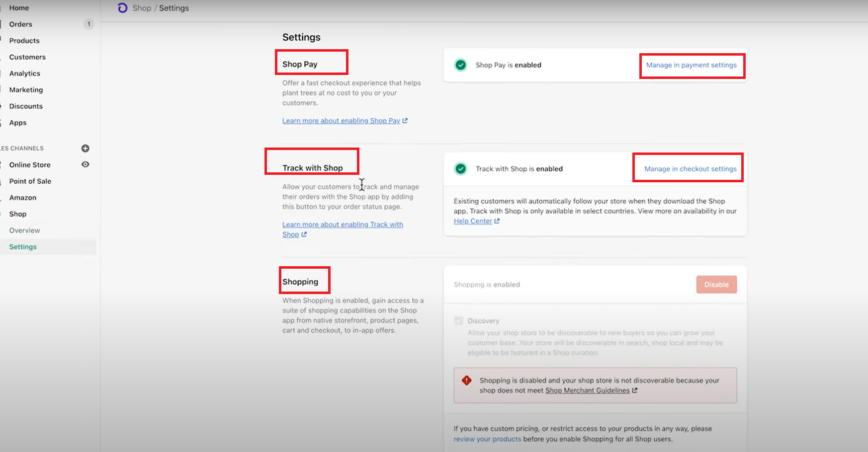Click external-link icon after Help Center
Viewport: 868px width, 452px height.
point(497,221)
